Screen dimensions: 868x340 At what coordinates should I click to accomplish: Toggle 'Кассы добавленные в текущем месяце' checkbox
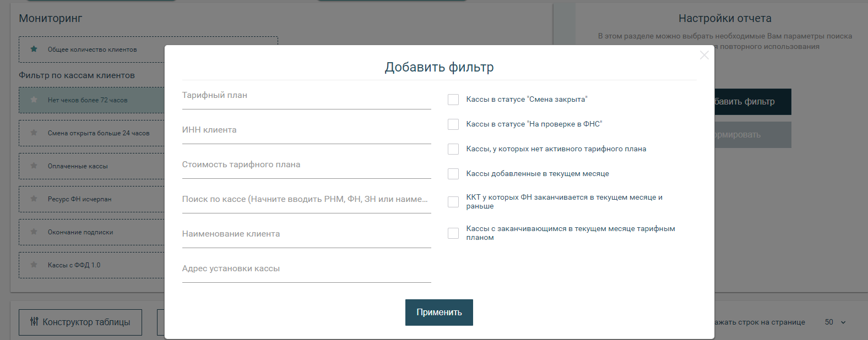pyautogui.click(x=453, y=174)
